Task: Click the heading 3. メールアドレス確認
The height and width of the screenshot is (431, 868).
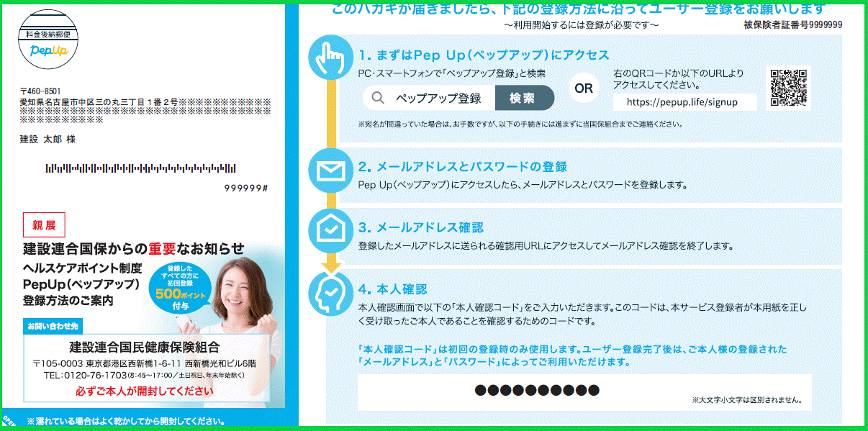Action: [420, 228]
